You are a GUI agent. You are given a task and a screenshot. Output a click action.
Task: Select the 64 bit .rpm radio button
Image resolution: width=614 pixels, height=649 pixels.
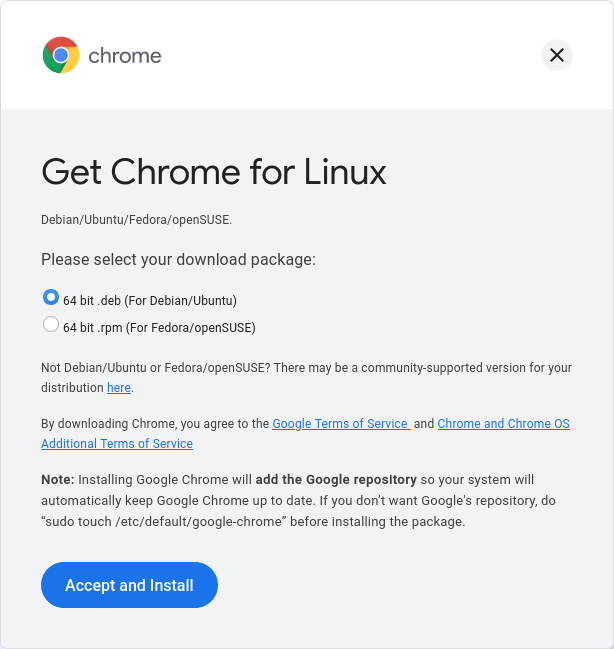point(51,324)
